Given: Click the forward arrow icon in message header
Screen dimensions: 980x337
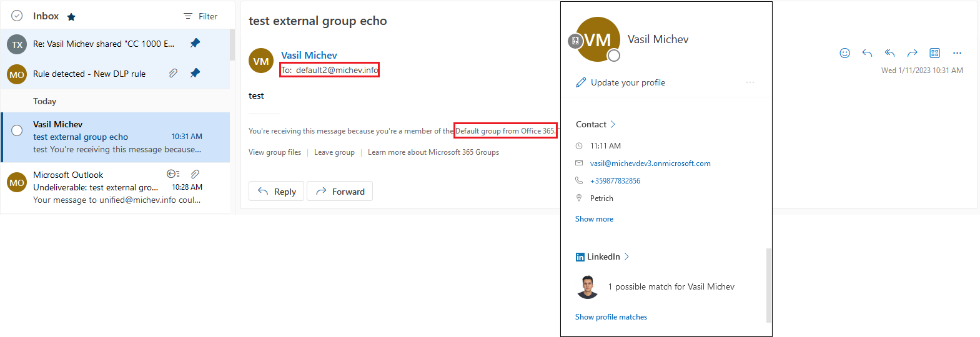Looking at the screenshot, I should (912, 53).
